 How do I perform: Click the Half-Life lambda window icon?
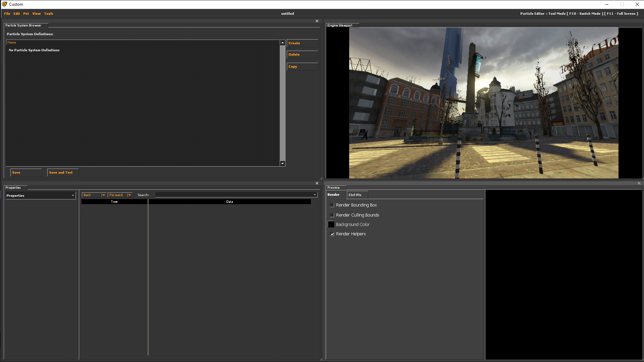4,4
